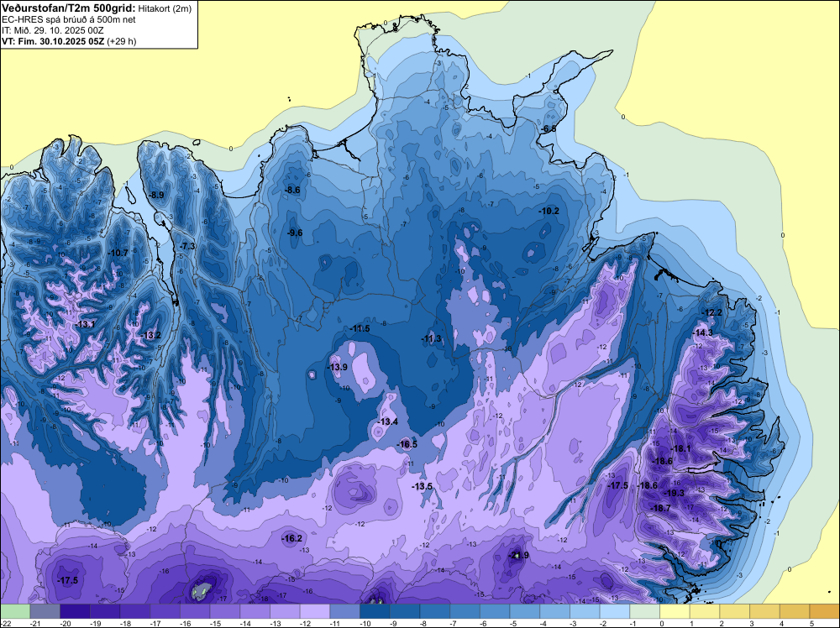Screen dimensions: 840x628
Task: Click the -7.3 temperature label
Action: pos(188,246)
